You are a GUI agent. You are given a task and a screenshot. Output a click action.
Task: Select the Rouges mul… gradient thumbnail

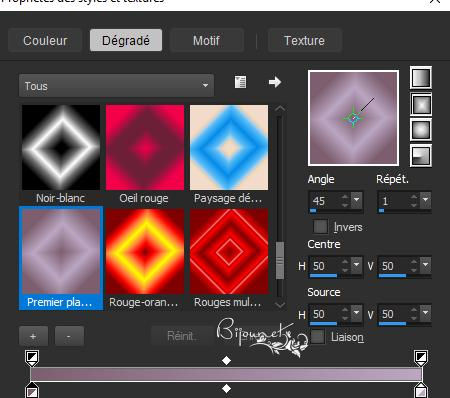tap(229, 251)
